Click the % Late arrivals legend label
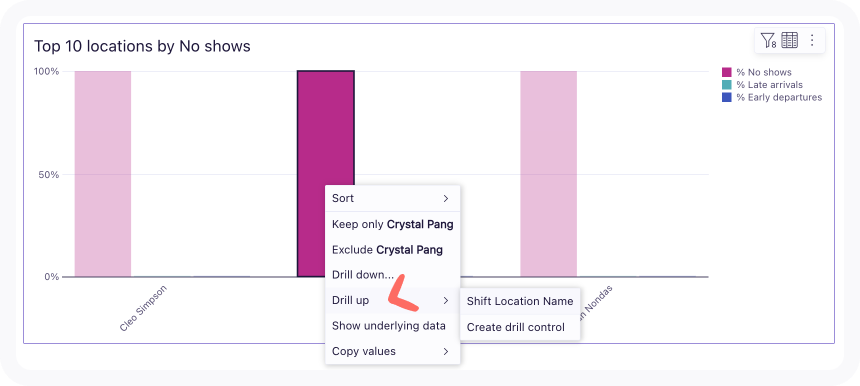This screenshot has height=386, width=860. pos(770,84)
